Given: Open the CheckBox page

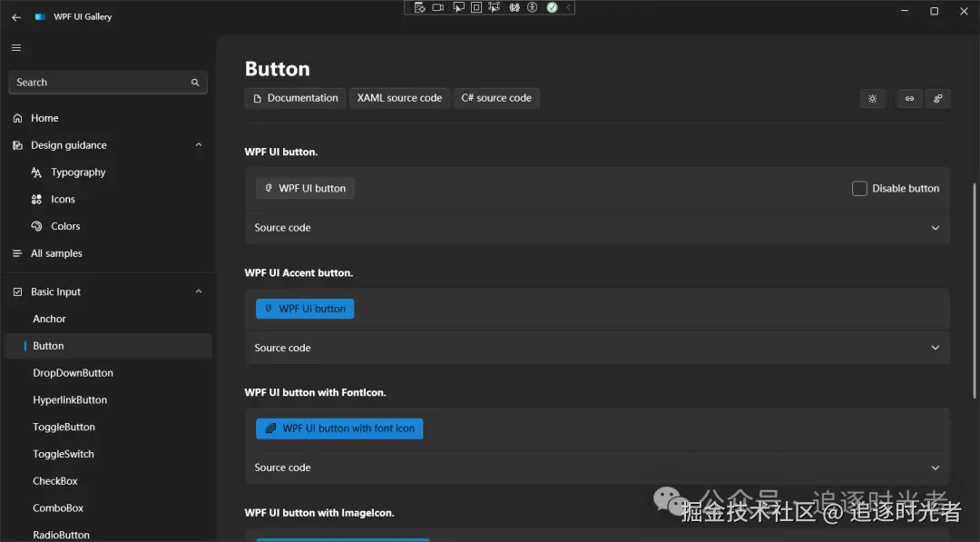Looking at the screenshot, I should point(108,481).
